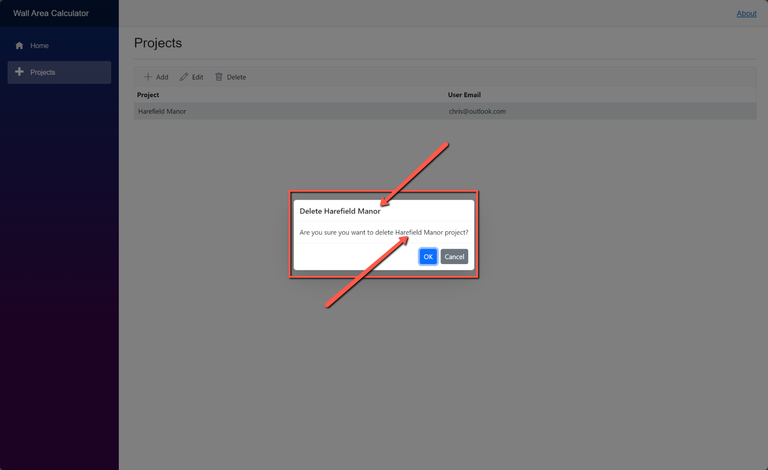This screenshot has height=470, width=768.
Task: Click the Delete trash icon
Action: coord(219,77)
